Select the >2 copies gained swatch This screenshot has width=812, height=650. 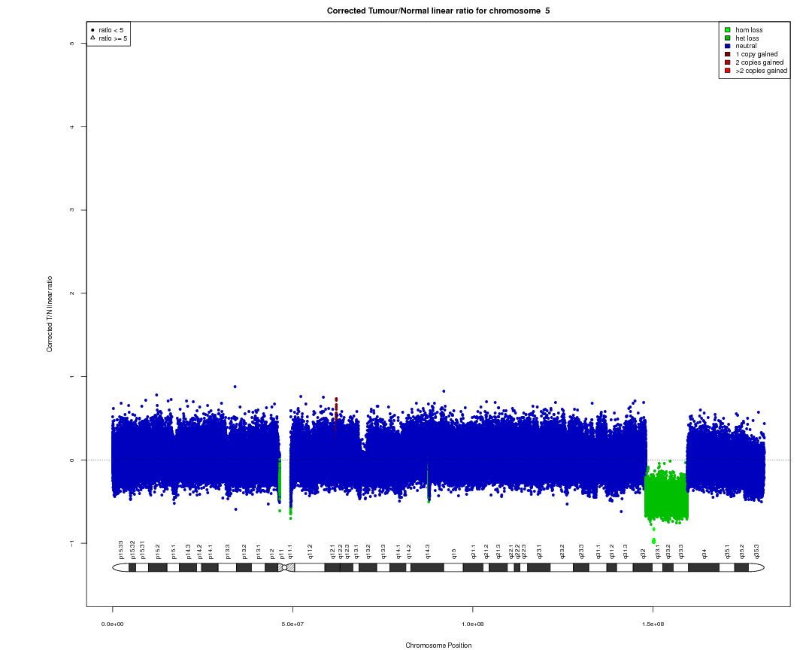728,71
